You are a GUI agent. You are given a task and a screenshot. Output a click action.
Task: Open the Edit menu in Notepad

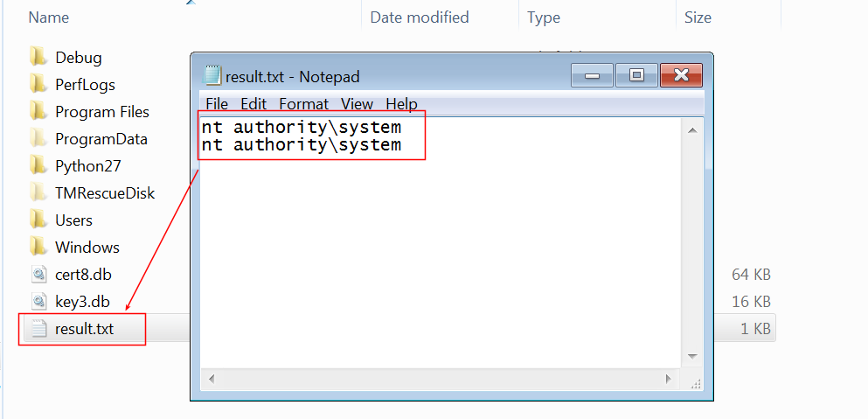tap(253, 104)
